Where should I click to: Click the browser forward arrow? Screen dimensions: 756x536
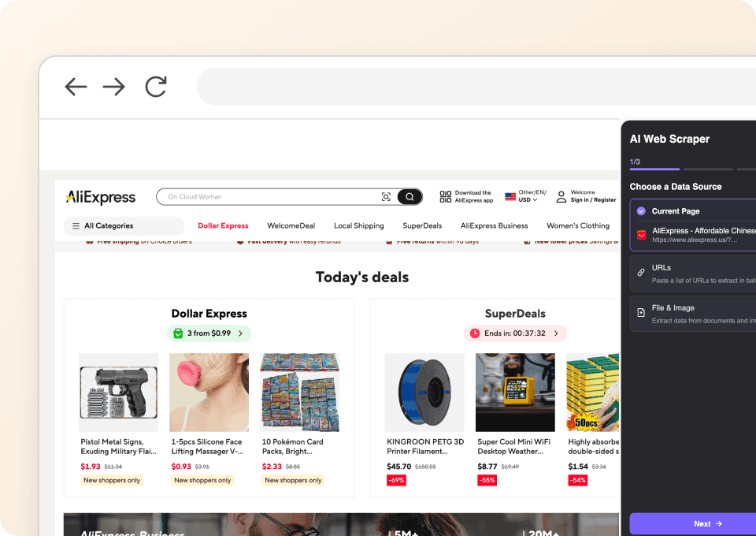click(x=113, y=87)
